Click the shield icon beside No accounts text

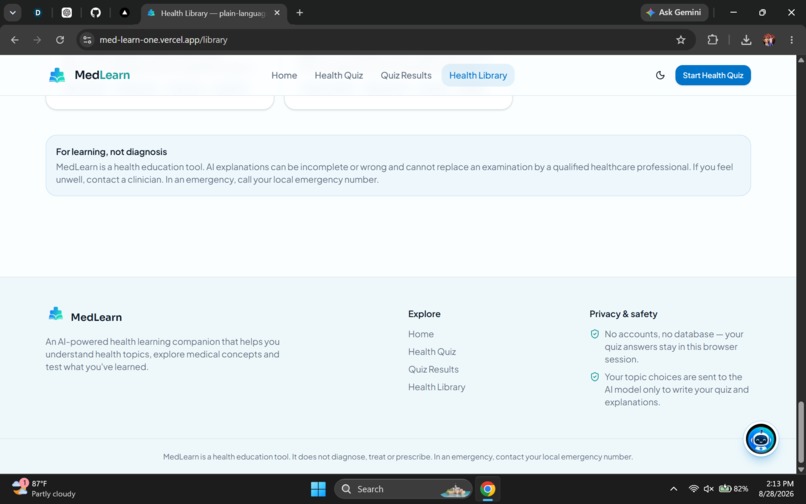pyautogui.click(x=595, y=334)
